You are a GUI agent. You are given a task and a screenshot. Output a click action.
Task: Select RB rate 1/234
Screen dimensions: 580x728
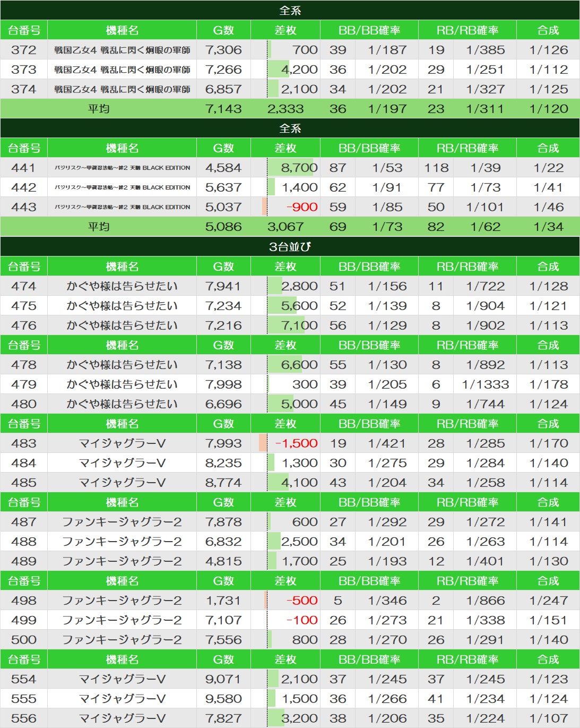[486, 699]
